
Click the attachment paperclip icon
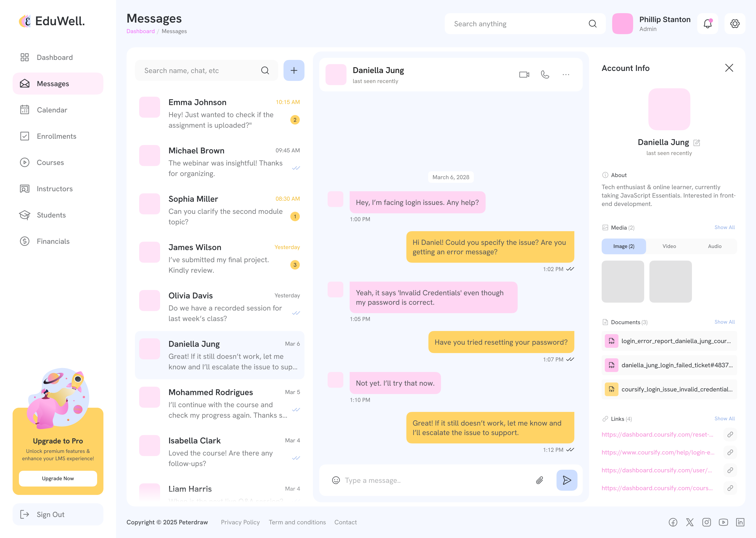(x=539, y=480)
